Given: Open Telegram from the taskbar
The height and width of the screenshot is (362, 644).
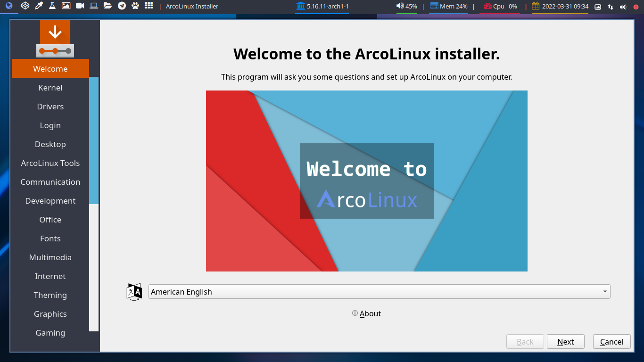Looking at the screenshot, I should tap(122, 7).
